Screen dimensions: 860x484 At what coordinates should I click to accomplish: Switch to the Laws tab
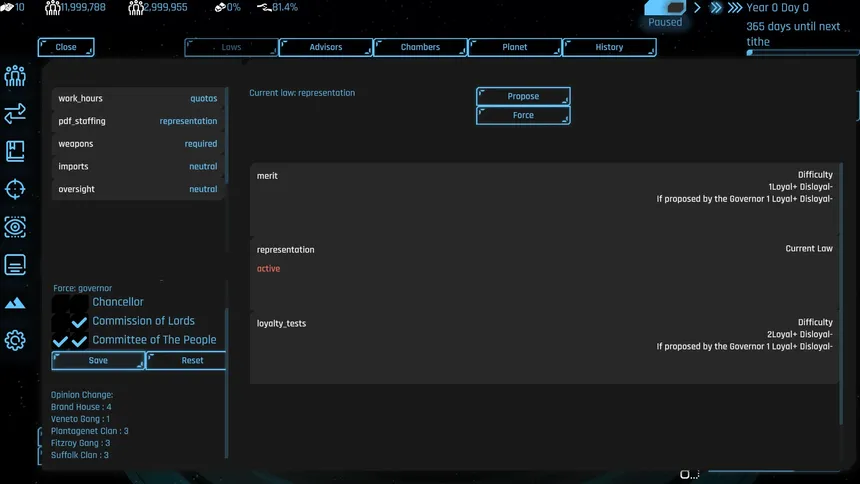[x=231, y=47]
